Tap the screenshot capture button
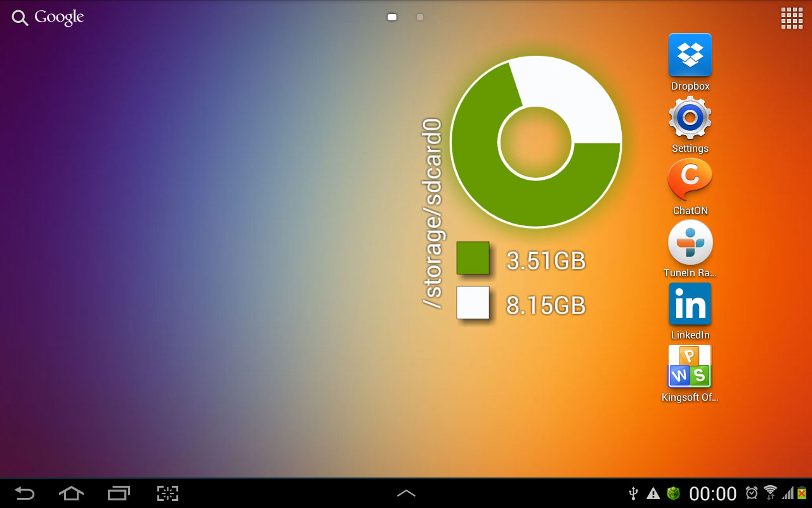 (167, 493)
